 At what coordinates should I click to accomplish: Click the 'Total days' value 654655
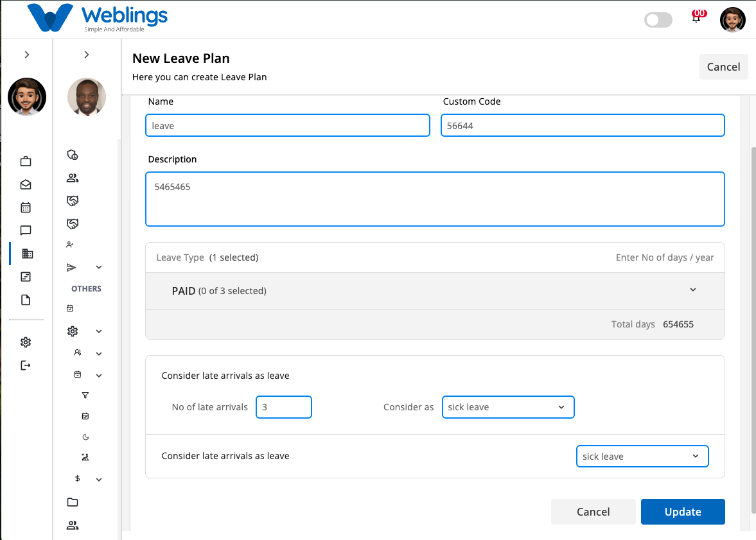(x=678, y=324)
